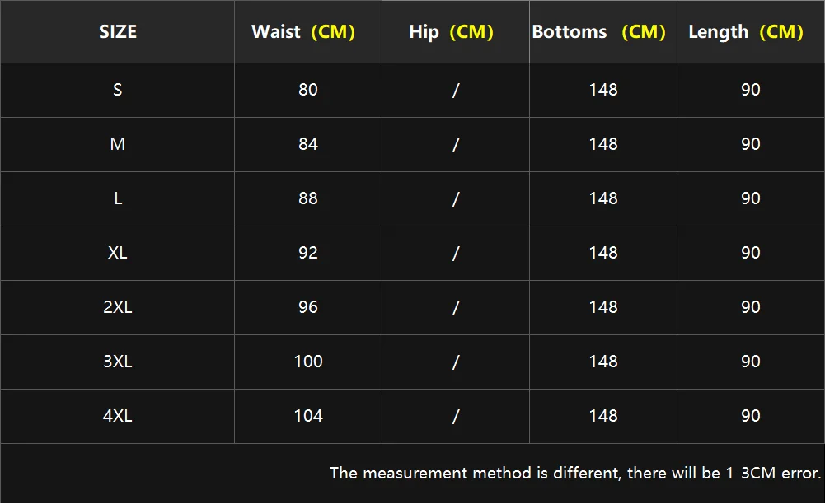Select the 3XL size row label
Image resolution: width=825 pixels, height=504 pixels.
click(x=118, y=362)
